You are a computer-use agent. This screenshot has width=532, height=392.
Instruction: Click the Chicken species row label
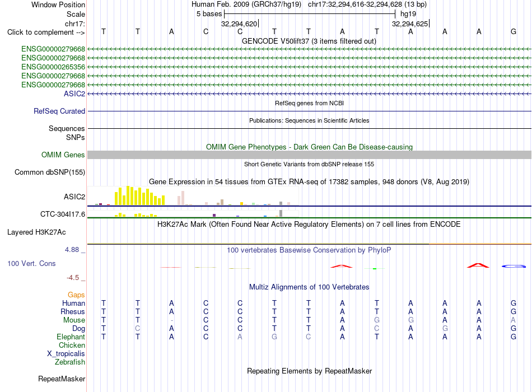click(x=72, y=345)
